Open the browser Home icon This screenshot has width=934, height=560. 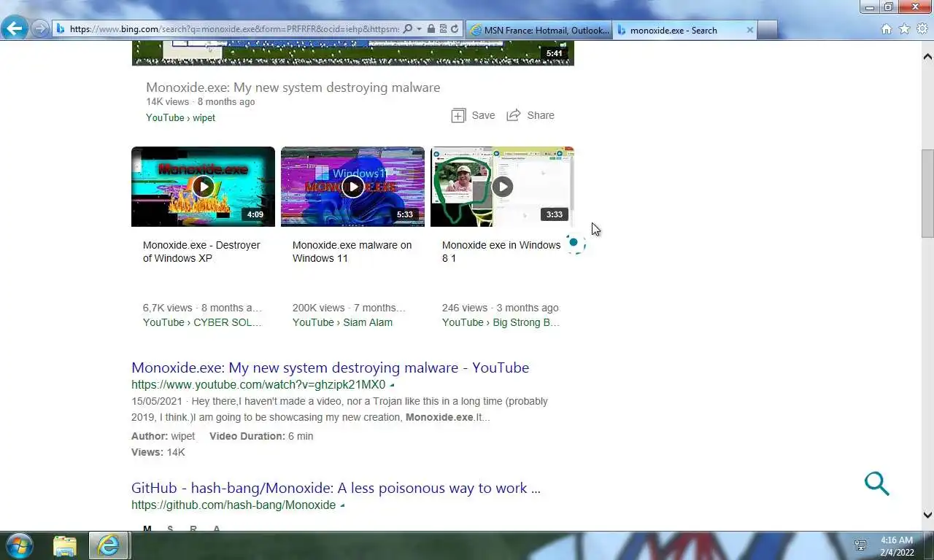[887, 29]
